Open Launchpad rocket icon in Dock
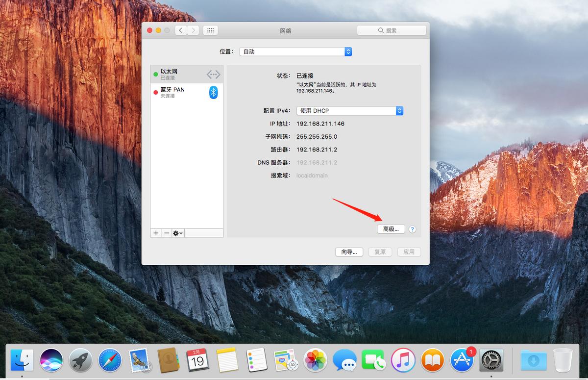This screenshot has height=380, width=588. pos(80,360)
